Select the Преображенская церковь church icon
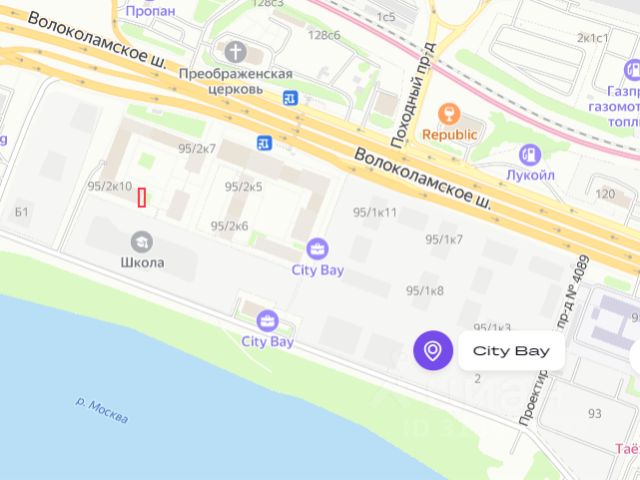 pyautogui.click(x=236, y=52)
